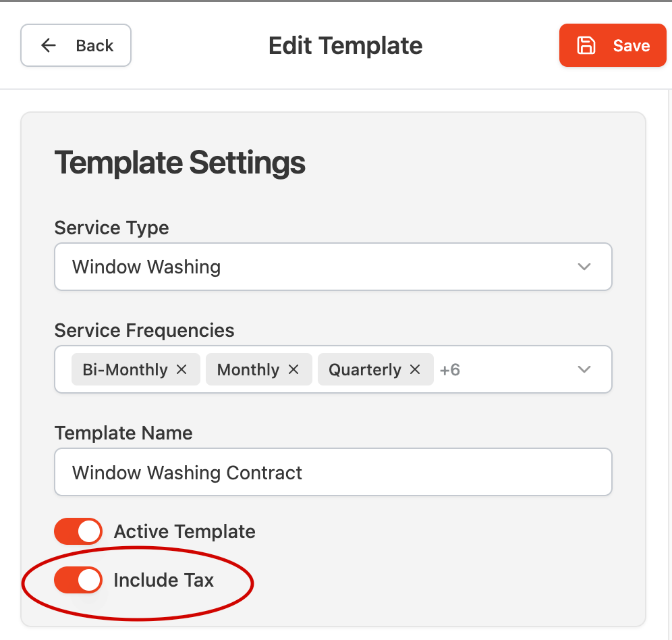Expand the Service Type dropdown chevron
This screenshot has height=640, width=672.
pyautogui.click(x=584, y=267)
